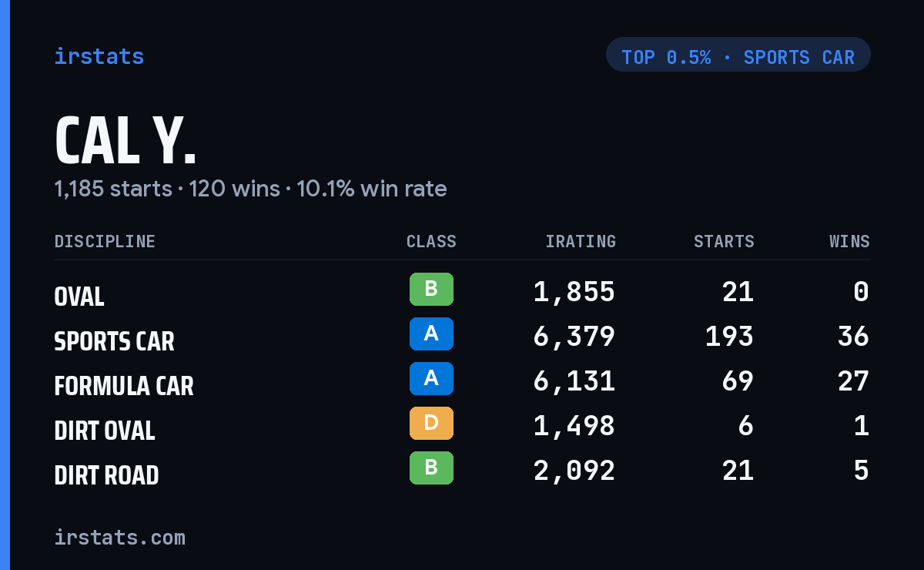Select the DIRT OVAL discipline label
This screenshot has width=924, height=570.
click(105, 430)
